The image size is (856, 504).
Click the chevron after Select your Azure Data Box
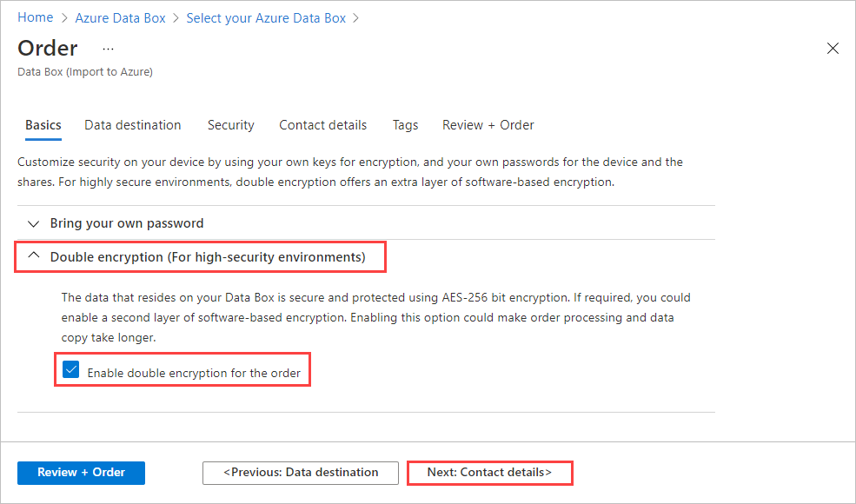pyautogui.click(x=356, y=17)
